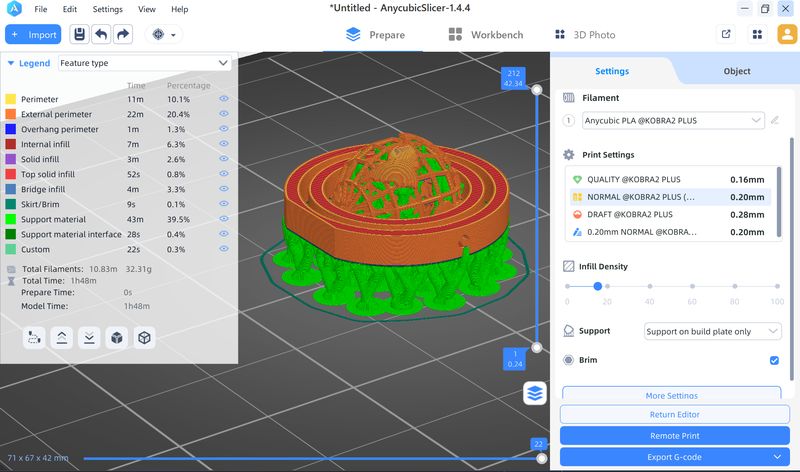Image resolution: width=800 pixels, height=472 pixels.
Task: Click the External perimeter orange swatch
Action: tap(10, 114)
